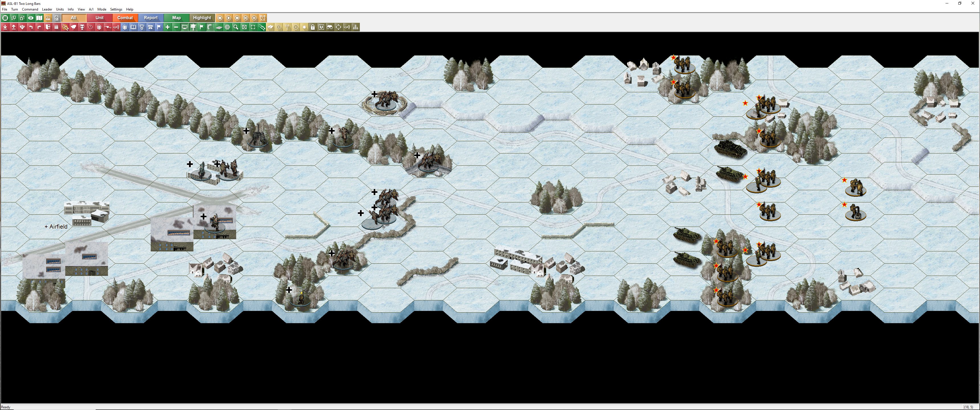Screen dimensions: 980x410
Task: Open the Settings menu
Action: tap(116, 9)
